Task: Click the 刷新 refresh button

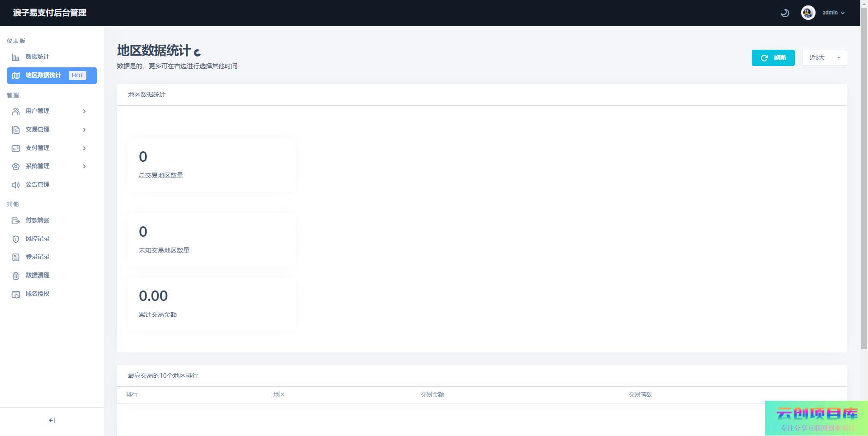Action: 773,58
